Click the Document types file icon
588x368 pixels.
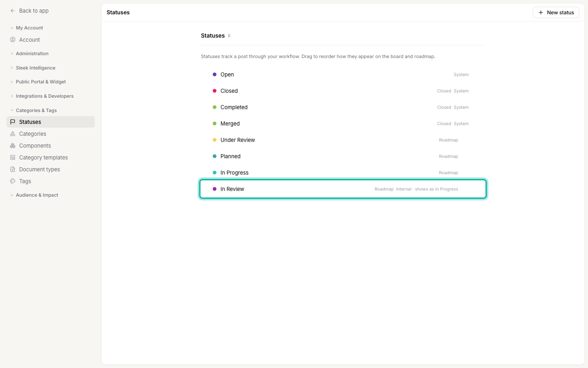tap(13, 169)
